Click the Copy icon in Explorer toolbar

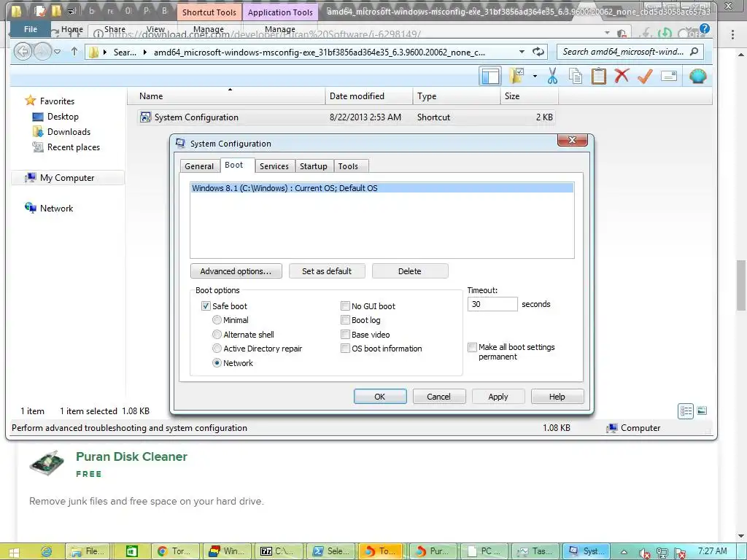point(576,76)
